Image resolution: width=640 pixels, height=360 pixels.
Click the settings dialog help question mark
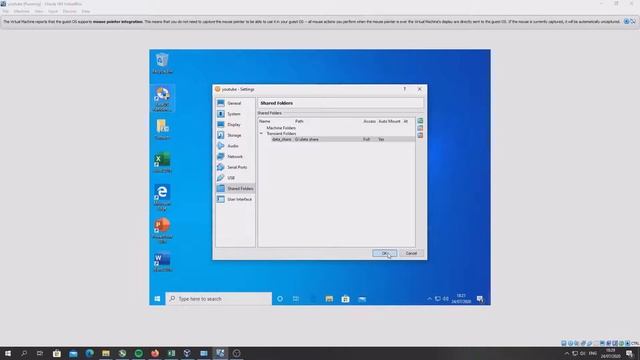(x=404, y=89)
